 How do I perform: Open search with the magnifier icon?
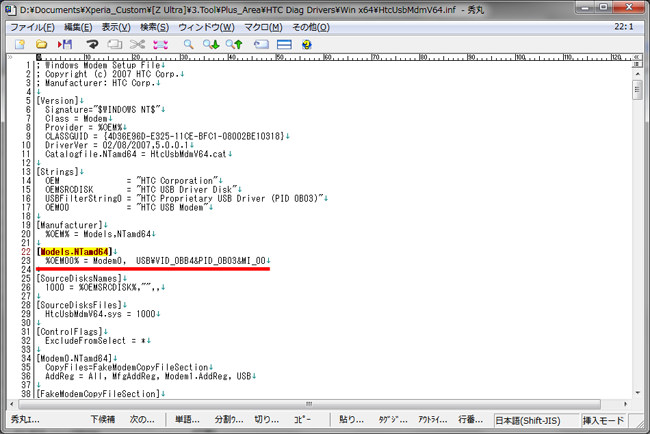click(189, 44)
